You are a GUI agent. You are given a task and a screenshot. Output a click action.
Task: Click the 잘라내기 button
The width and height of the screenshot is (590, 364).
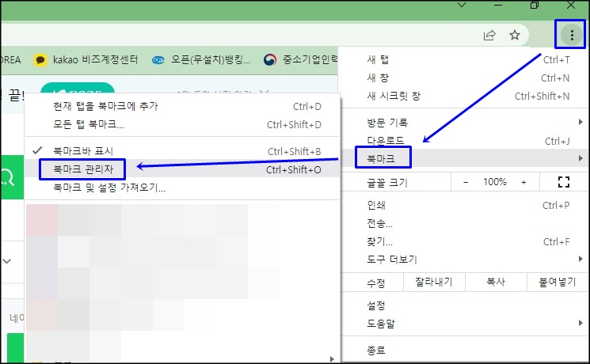(x=434, y=282)
